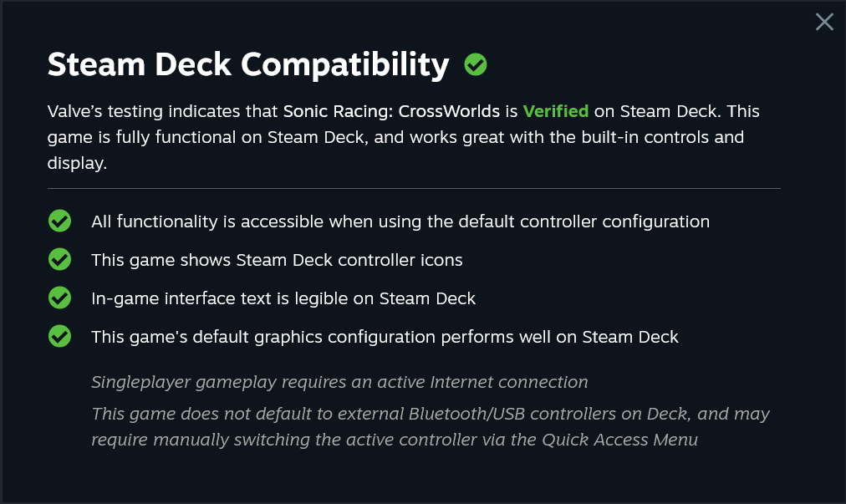Click the word "display." ending the description
Screen dimensions: 846x504
77,163
